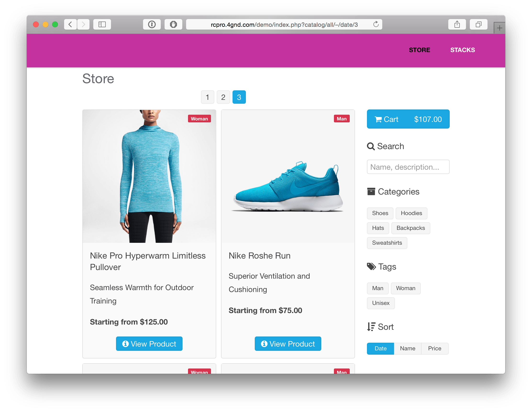This screenshot has width=532, height=412.
Task: Open the STORE menu item
Action: pyautogui.click(x=420, y=50)
